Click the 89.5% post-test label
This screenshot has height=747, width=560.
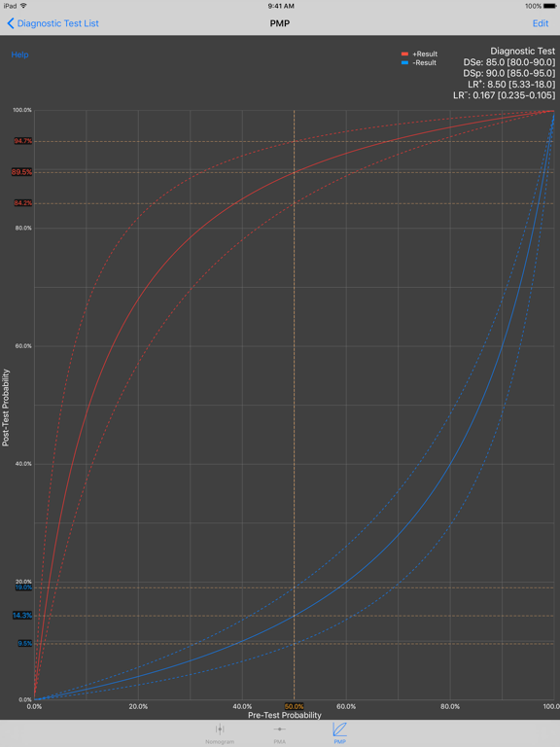point(22,172)
